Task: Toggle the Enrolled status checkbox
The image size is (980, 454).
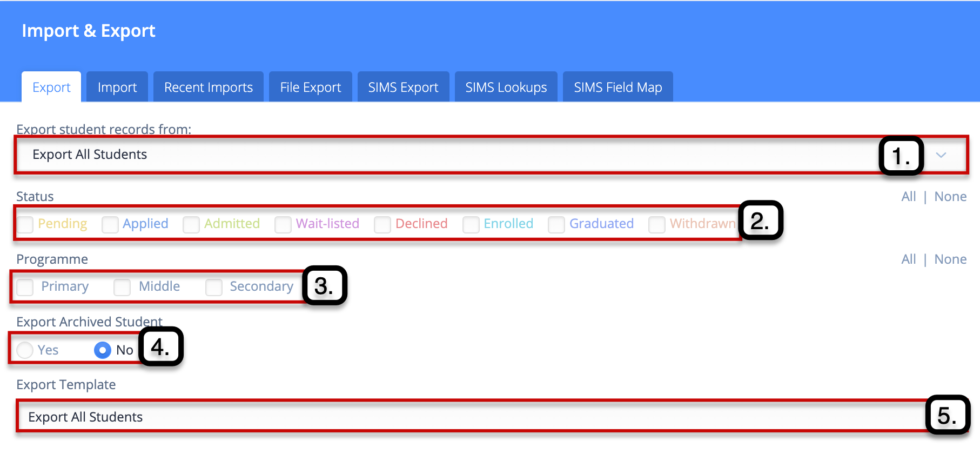Action: [471, 224]
